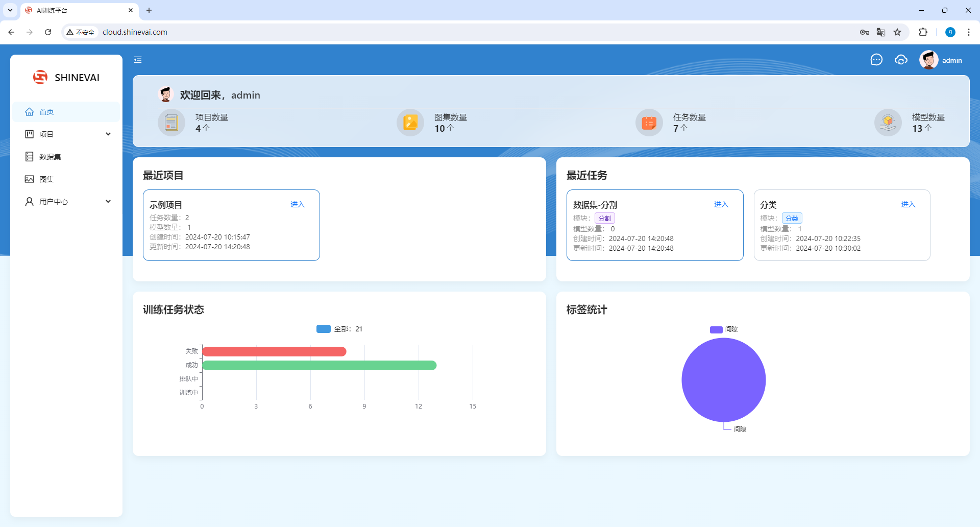The height and width of the screenshot is (527, 980).
Task: Click the 分割 module tag
Action: point(604,218)
